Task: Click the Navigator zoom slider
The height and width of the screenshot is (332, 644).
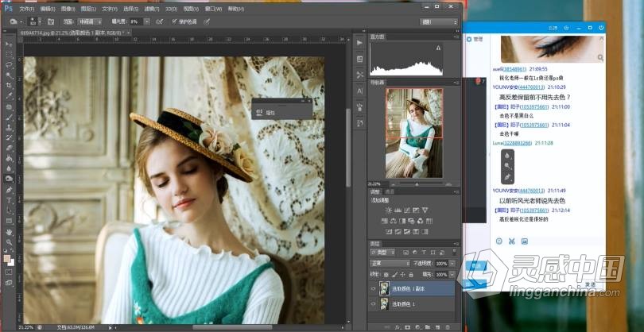Action: coord(417,184)
